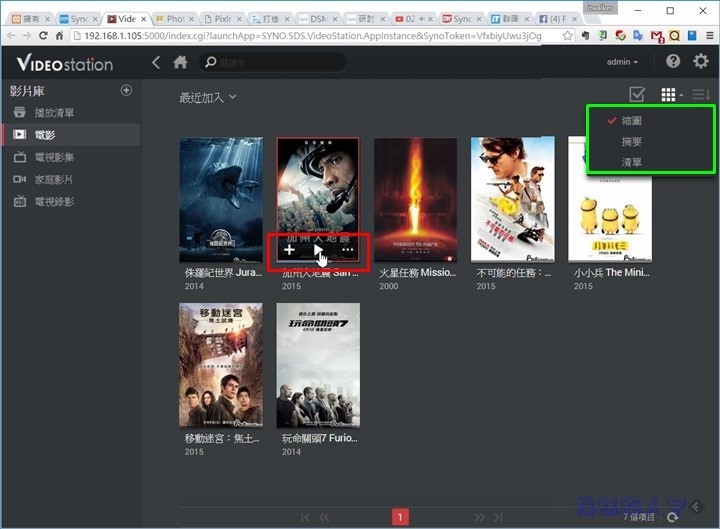Click the refresh icon at bottom right
Image resolution: width=720 pixels, height=529 pixels.
tap(673, 517)
